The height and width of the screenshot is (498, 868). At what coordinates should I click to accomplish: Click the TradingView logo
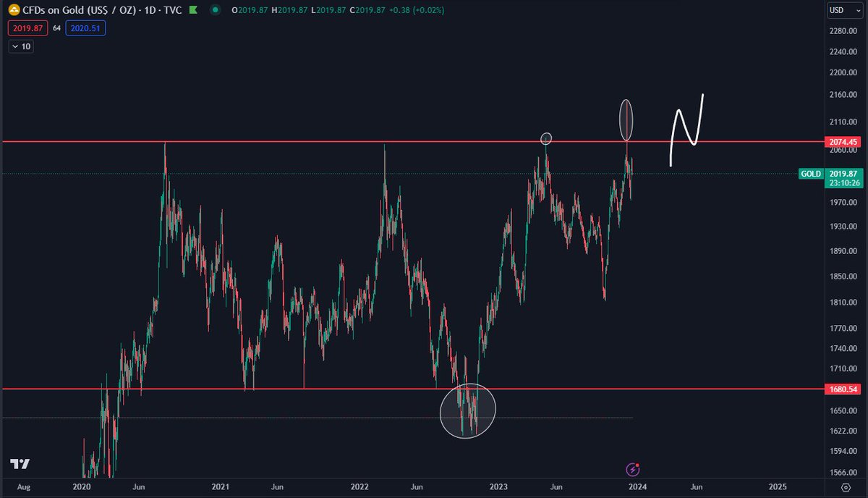[x=20, y=464]
